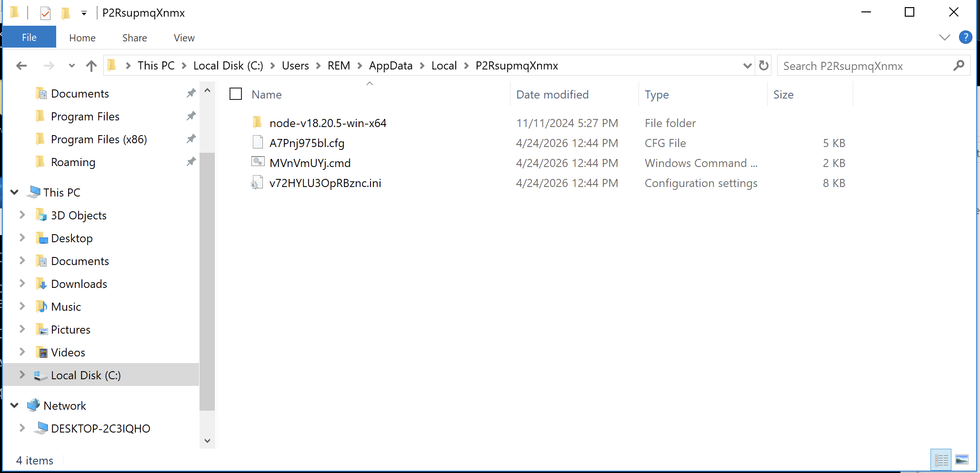Expand the Local Disk (C:) tree node
980x473 pixels.
pyautogui.click(x=22, y=374)
